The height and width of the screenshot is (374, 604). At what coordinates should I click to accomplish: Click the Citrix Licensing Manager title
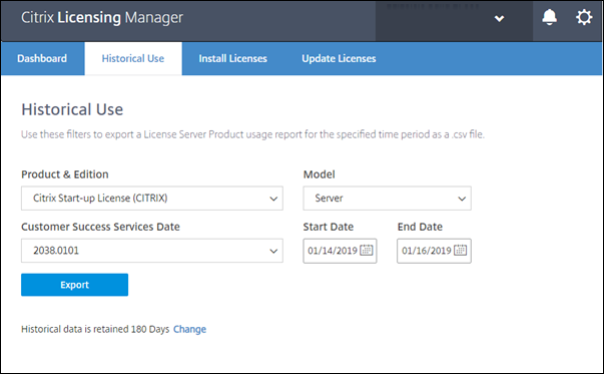click(x=102, y=17)
